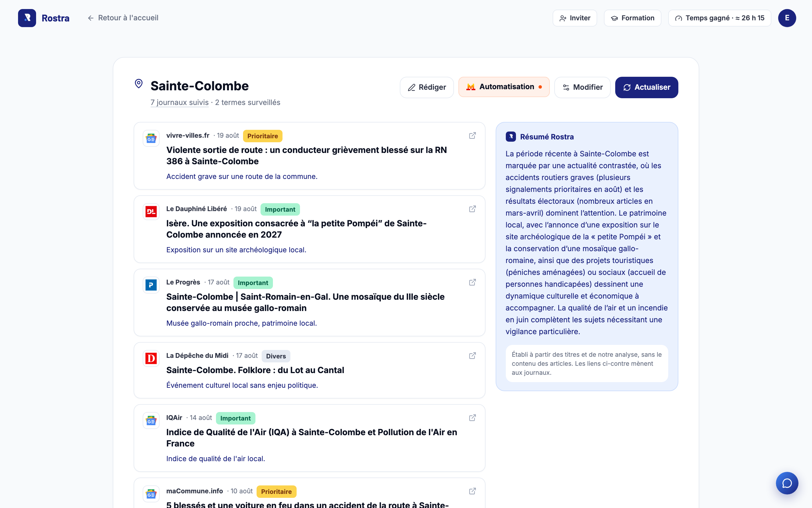Open headline about mosaïque du IIIe siècle
Image resolution: width=812 pixels, height=508 pixels.
tap(305, 302)
